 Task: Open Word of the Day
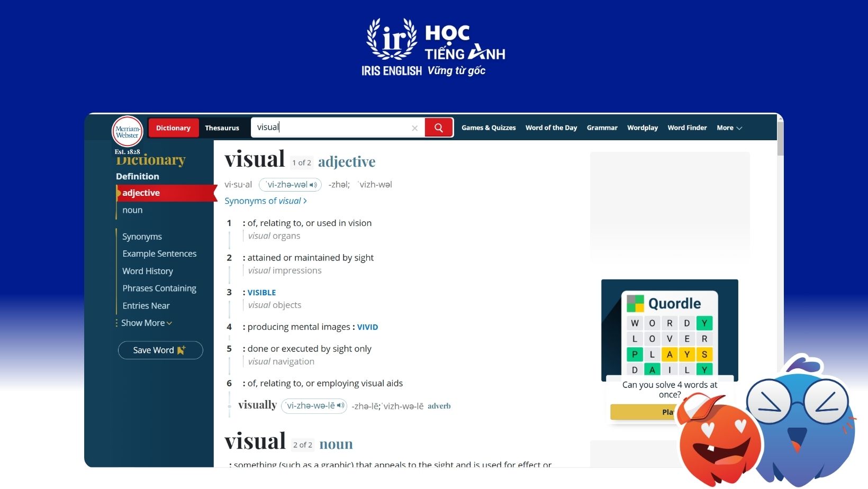coord(551,128)
